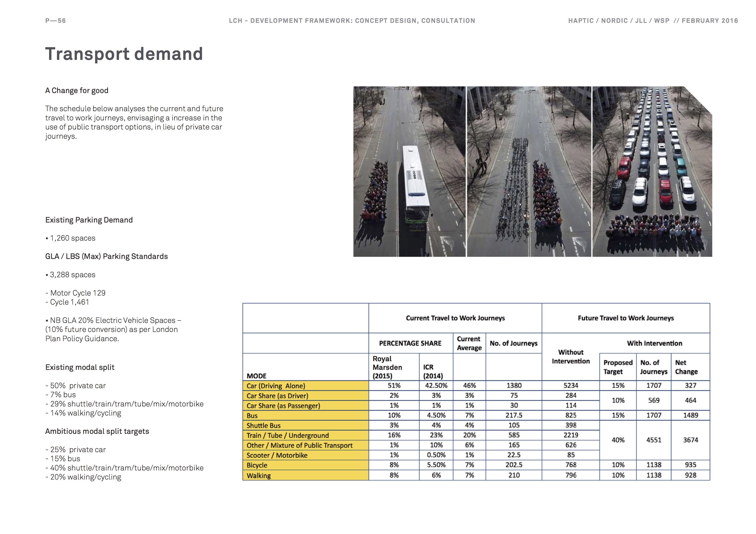Click the A Change for good subheading

[77, 90]
